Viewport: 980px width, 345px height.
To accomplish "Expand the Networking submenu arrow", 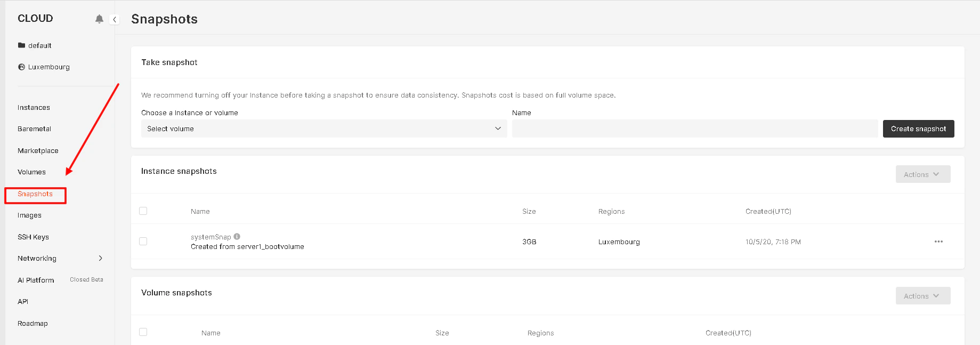I will coord(100,258).
